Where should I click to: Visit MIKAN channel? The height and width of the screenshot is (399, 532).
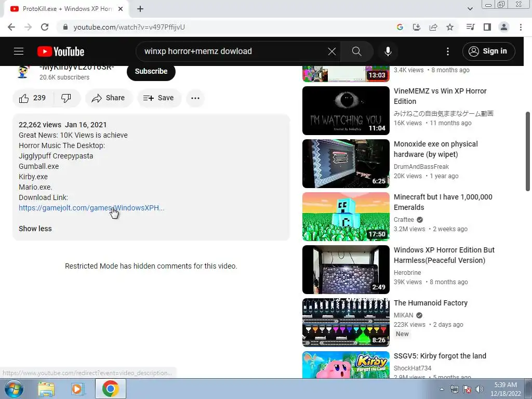[x=403, y=315]
